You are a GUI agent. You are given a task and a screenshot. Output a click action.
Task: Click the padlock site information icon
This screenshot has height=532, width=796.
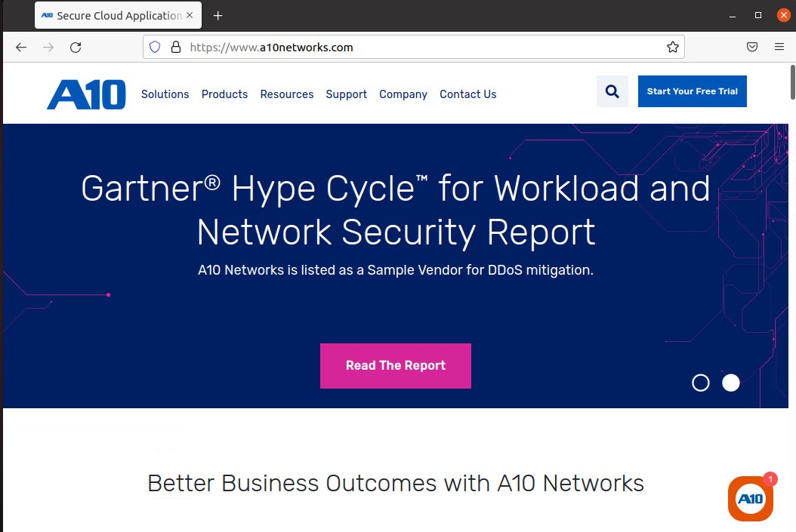click(176, 48)
